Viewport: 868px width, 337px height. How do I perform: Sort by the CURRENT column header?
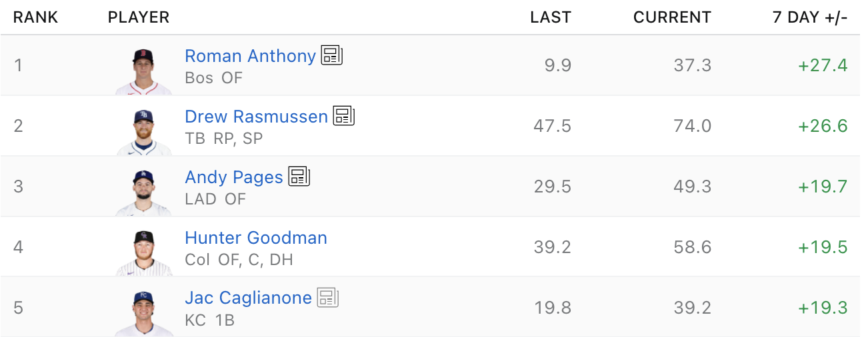(672, 18)
